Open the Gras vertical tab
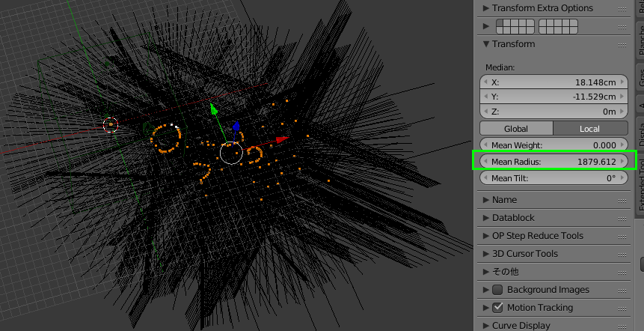 coord(640,77)
